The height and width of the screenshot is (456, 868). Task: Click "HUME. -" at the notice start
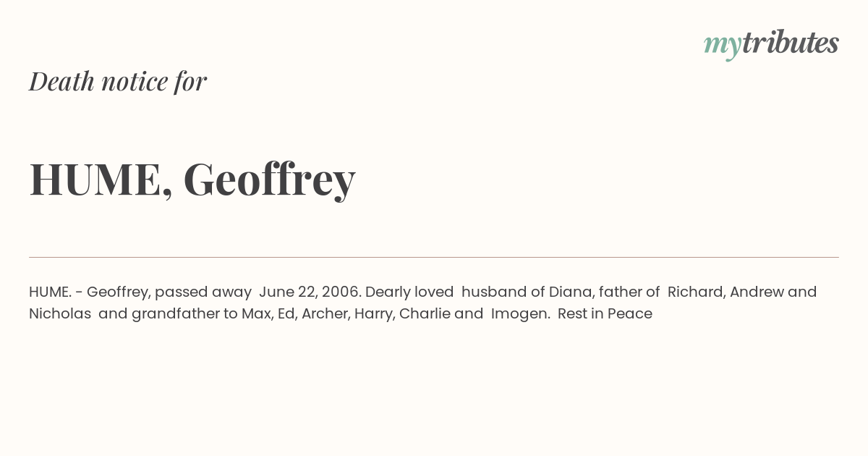click(x=56, y=292)
